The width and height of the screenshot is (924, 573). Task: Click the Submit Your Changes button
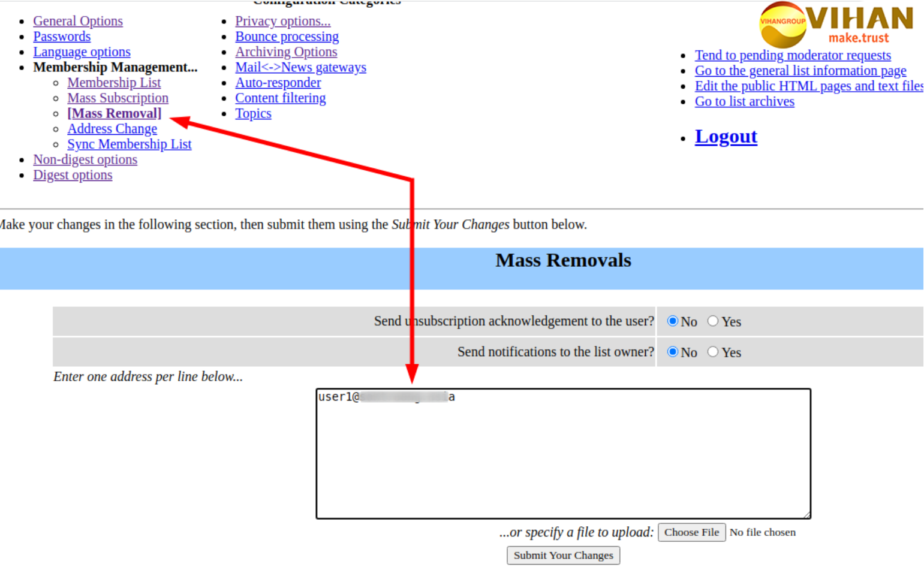(563, 556)
